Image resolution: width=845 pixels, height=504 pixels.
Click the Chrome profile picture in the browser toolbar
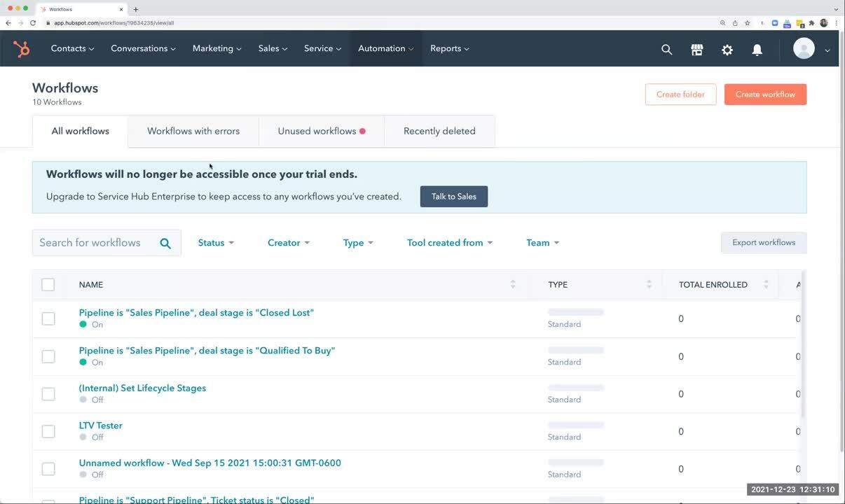[824, 23]
